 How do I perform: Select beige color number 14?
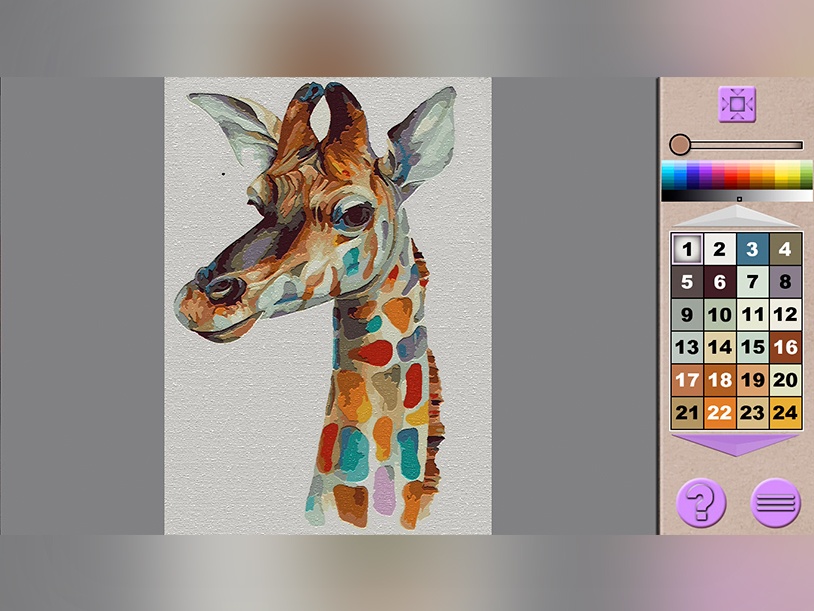[720, 347]
